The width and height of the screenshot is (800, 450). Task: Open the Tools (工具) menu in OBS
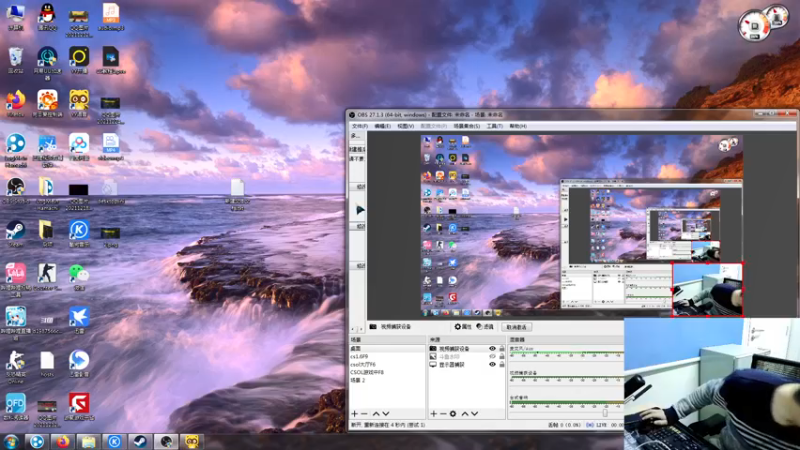pyautogui.click(x=494, y=126)
